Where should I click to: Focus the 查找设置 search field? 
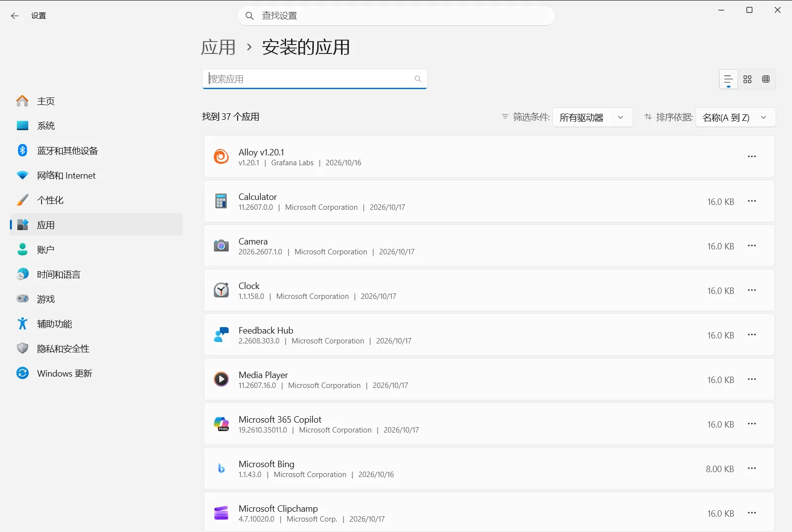pyautogui.click(x=396, y=16)
